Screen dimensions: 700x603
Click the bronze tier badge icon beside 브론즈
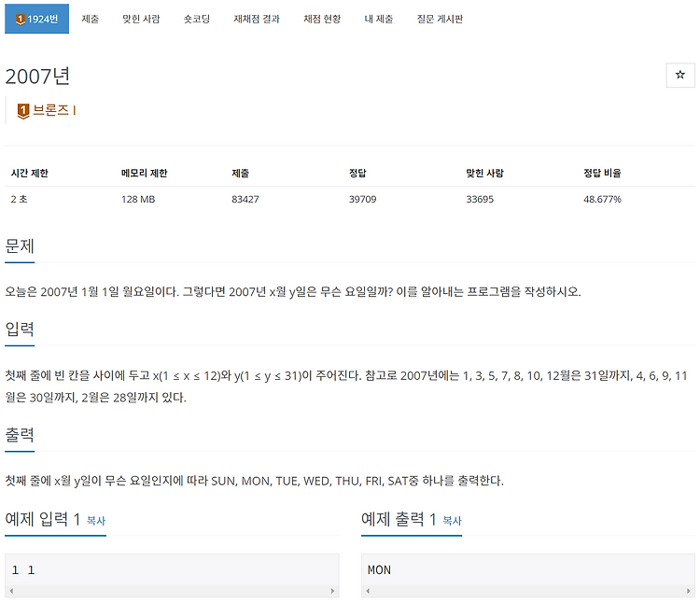click(x=23, y=111)
